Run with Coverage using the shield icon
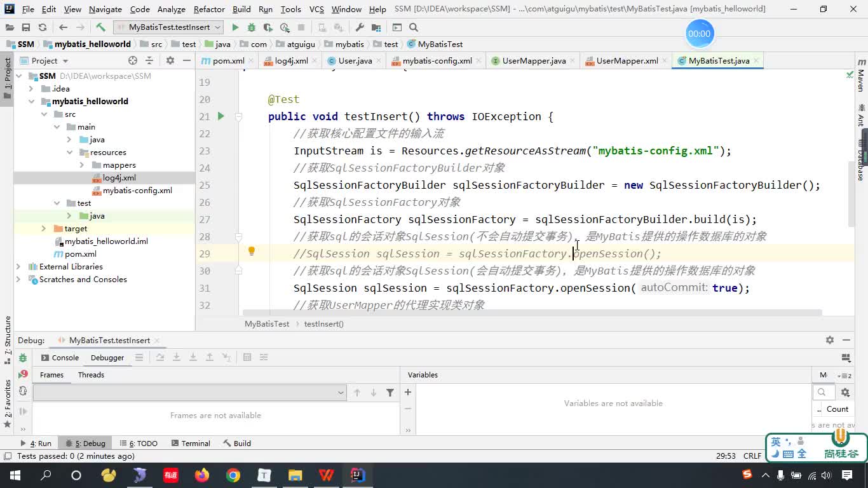The width and height of the screenshot is (868, 488). pyautogui.click(x=268, y=27)
